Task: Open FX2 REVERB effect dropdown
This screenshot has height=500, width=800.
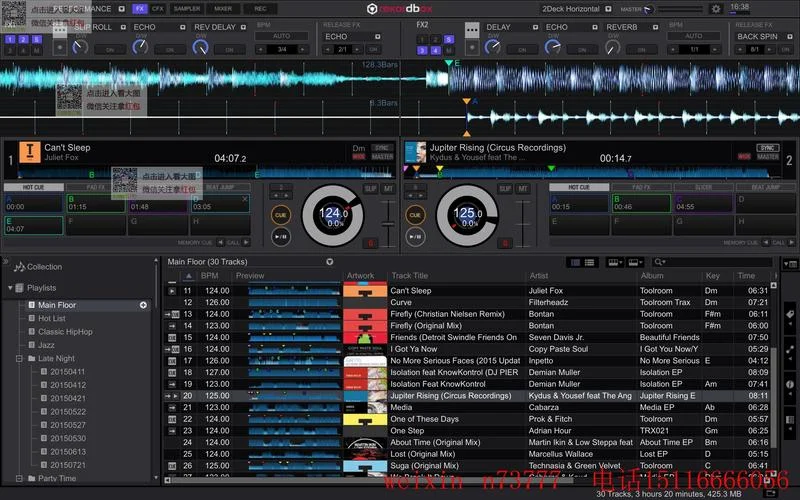Action: (656, 27)
